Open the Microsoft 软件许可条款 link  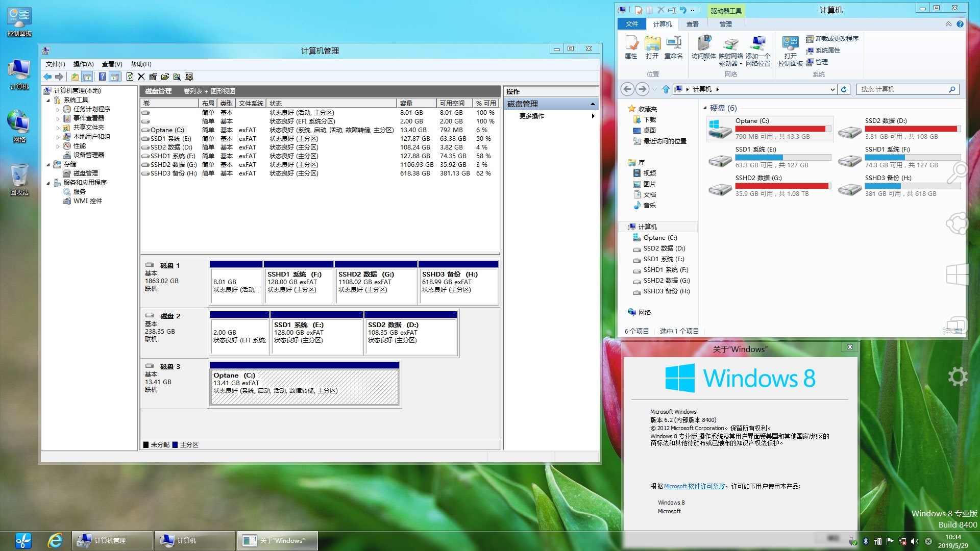(694, 487)
